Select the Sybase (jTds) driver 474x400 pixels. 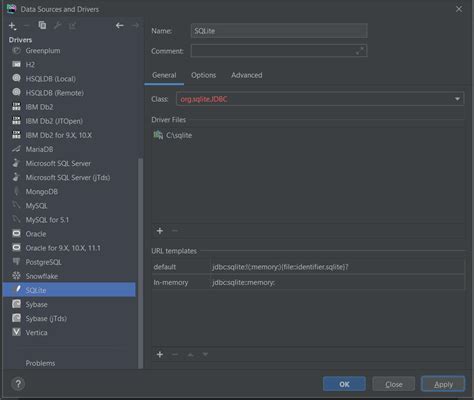(69, 319)
